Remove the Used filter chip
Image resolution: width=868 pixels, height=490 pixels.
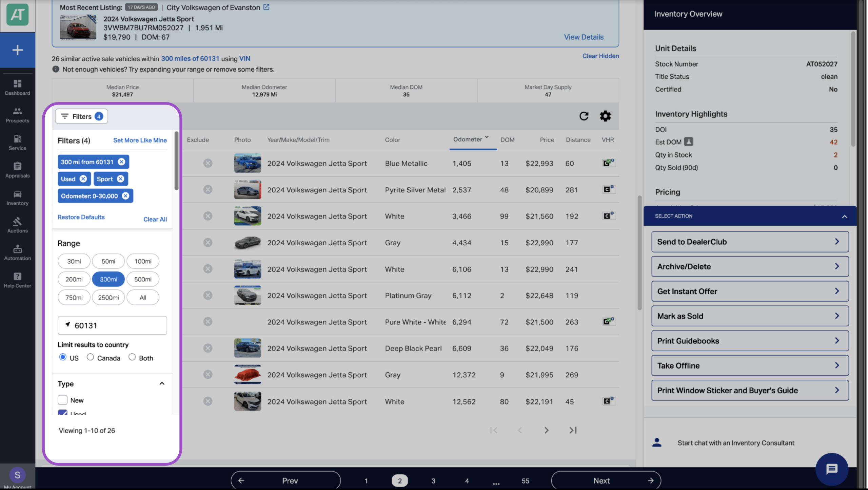[x=83, y=179]
